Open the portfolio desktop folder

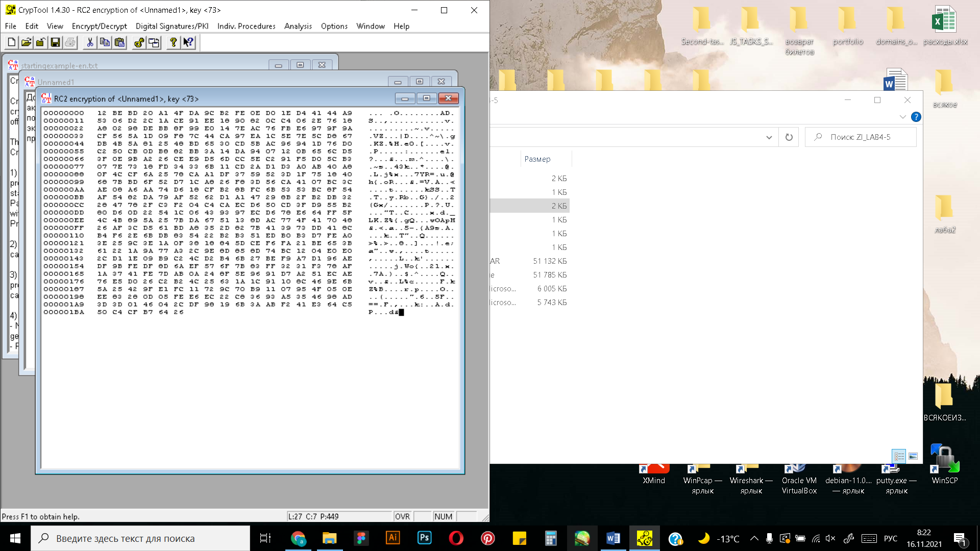point(848,26)
